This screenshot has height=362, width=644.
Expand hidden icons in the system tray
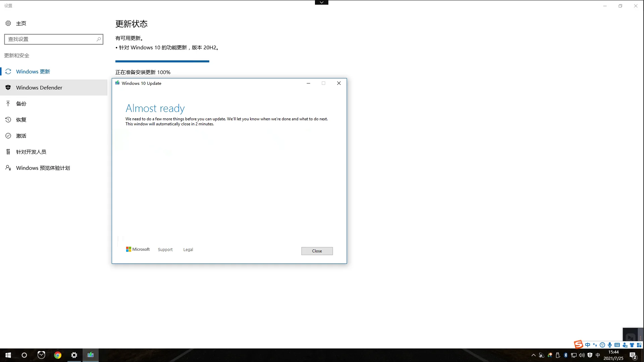click(x=533, y=355)
